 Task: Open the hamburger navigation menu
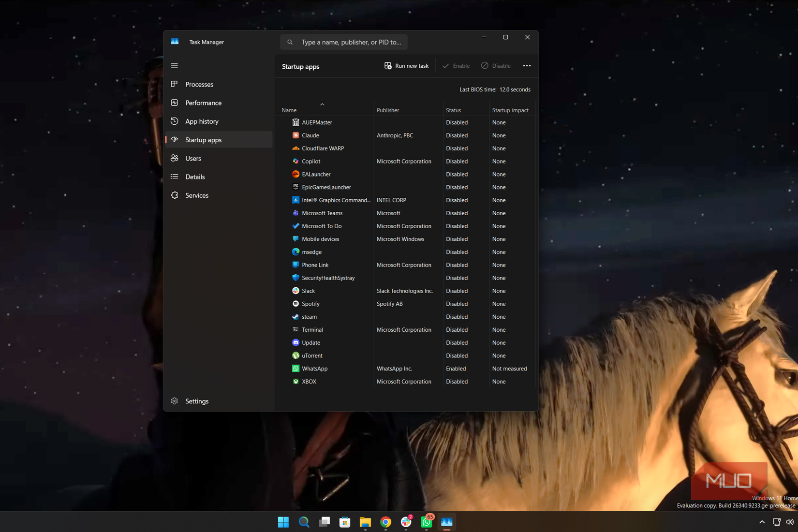[x=175, y=66]
